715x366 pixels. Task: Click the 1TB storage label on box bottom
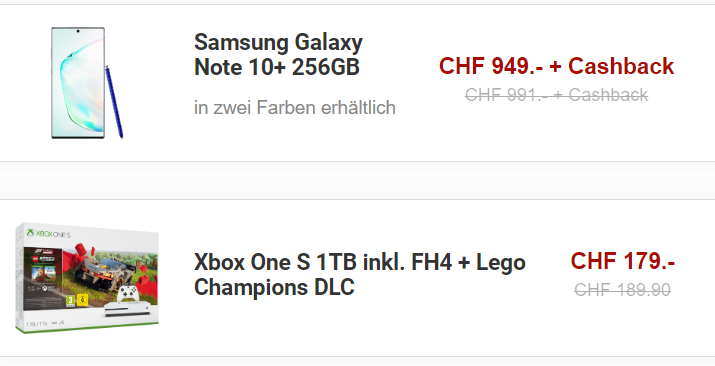(x=36, y=324)
